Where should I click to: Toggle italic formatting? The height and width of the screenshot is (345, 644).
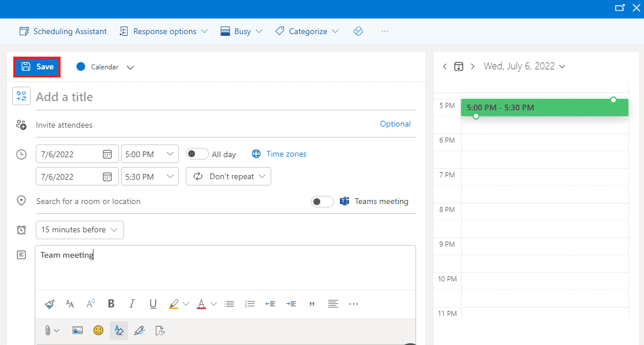click(132, 303)
